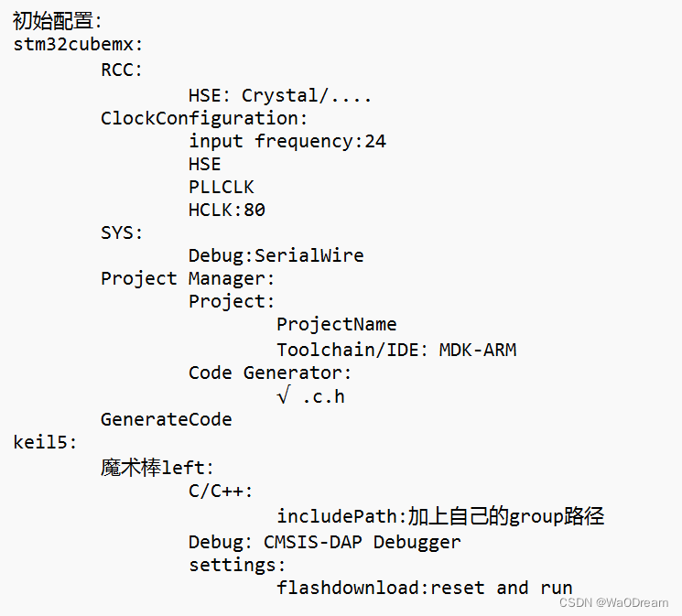Select the keil5: heading
This screenshot has height=616, width=682.
(45, 442)
